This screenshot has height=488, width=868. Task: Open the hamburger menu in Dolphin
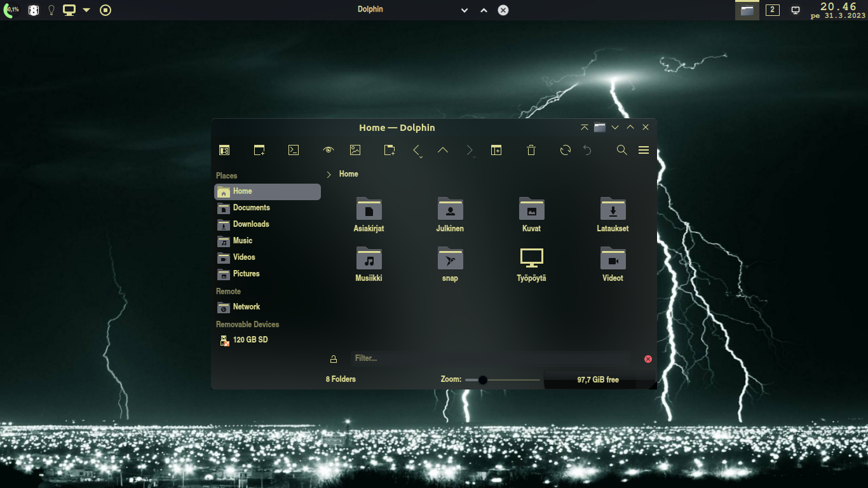click(x=644, y=150)
